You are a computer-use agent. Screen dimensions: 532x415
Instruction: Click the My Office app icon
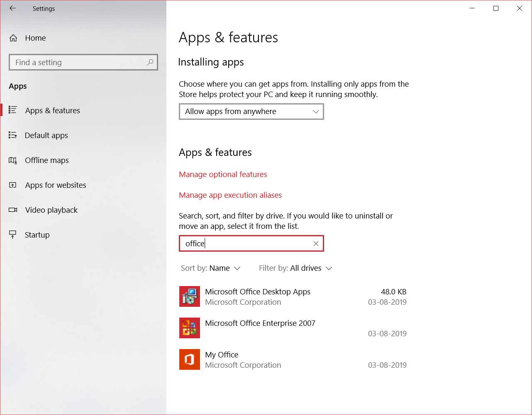(190, 359)
